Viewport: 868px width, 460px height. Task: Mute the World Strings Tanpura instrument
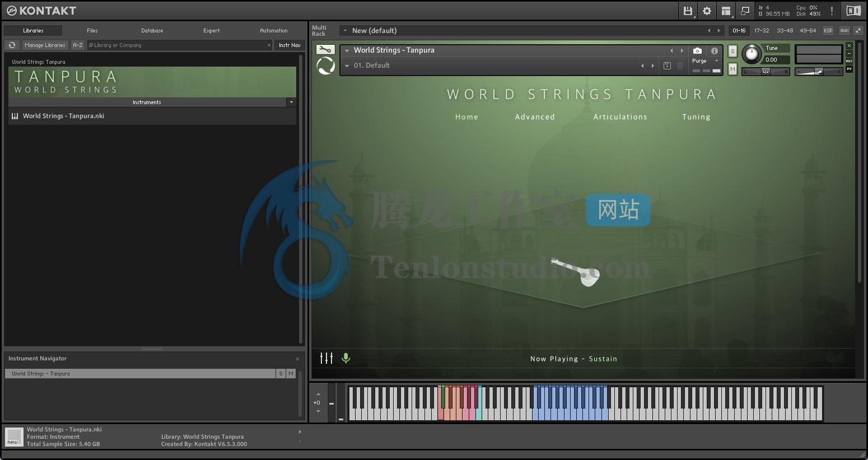[x=732, y=69]
